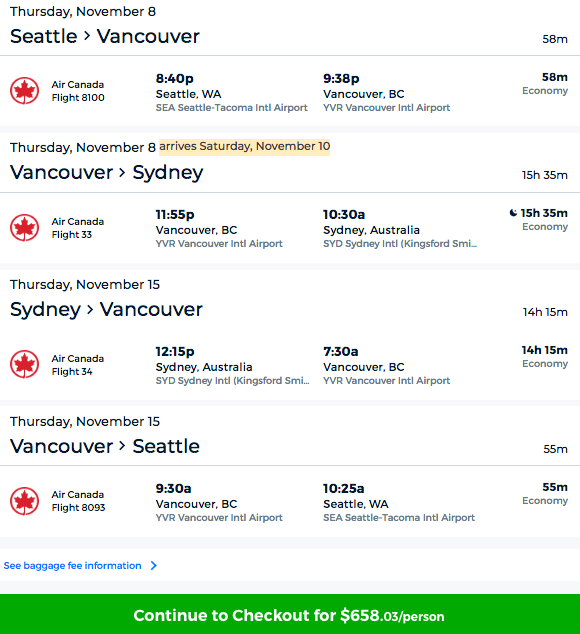
Task: Click arrow between Seattle and Vancouver heading
Action: click(x=87, y=36)
